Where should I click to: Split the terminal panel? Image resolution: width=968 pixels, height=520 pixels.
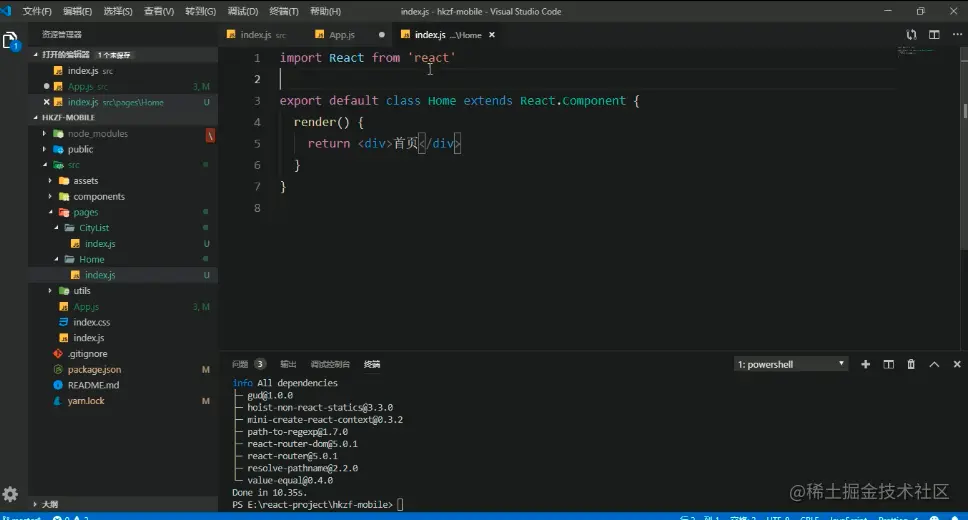[x=888, y=364]
